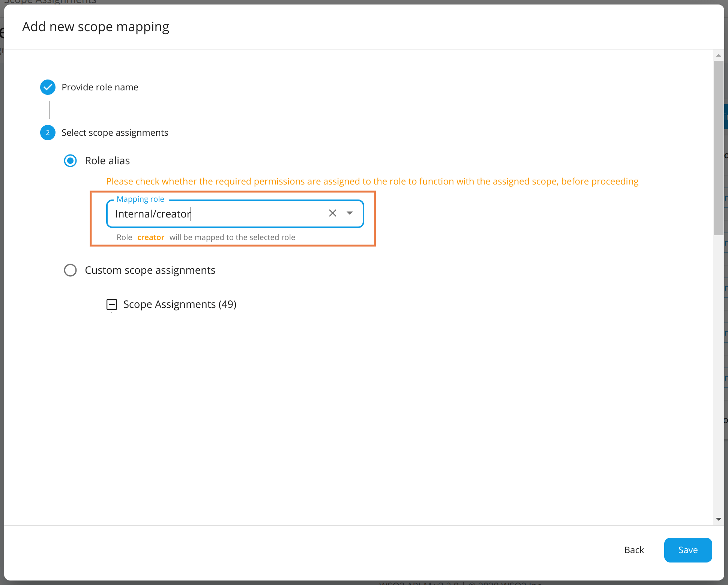Click the Back button
The height and width of the screenshot is (585, 728).
634,550
